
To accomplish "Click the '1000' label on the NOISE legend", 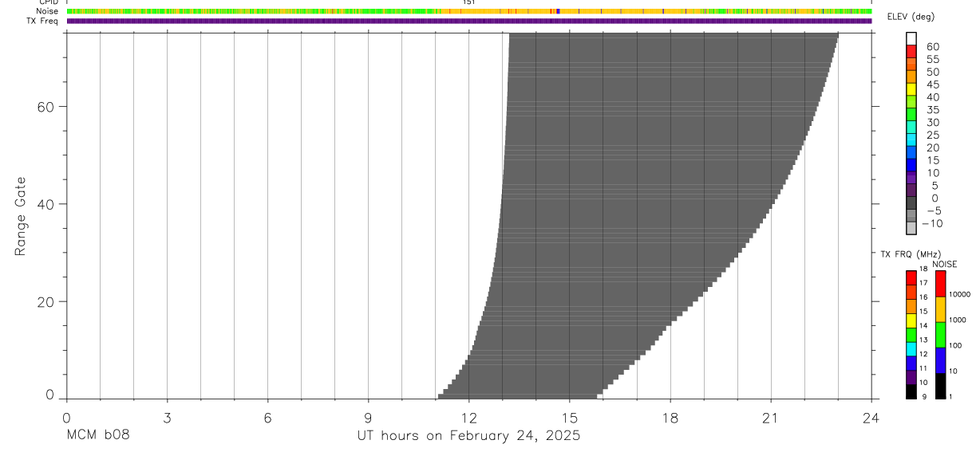I will point(958,320).
